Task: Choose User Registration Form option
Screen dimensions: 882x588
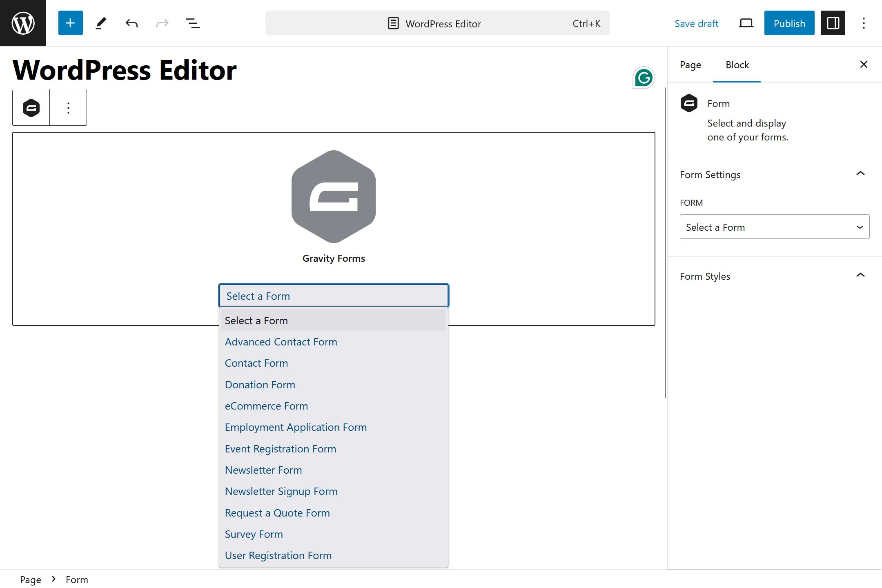Action: pos(334,555)
